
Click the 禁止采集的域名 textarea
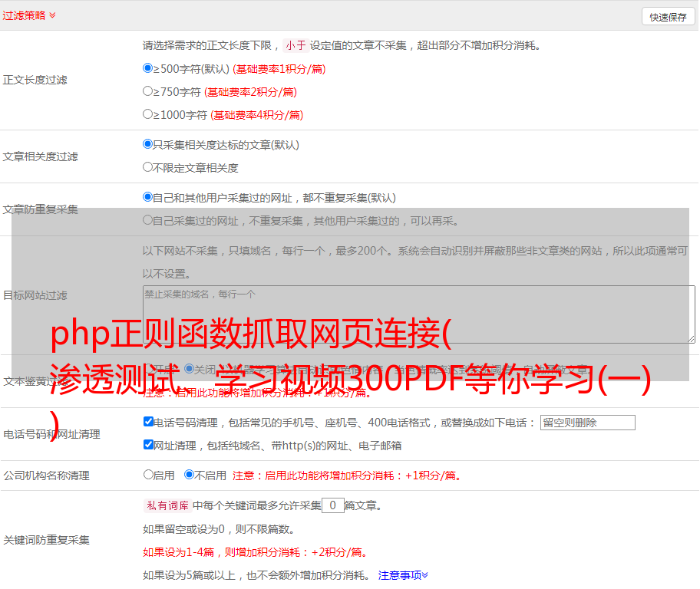coord(419,314)
